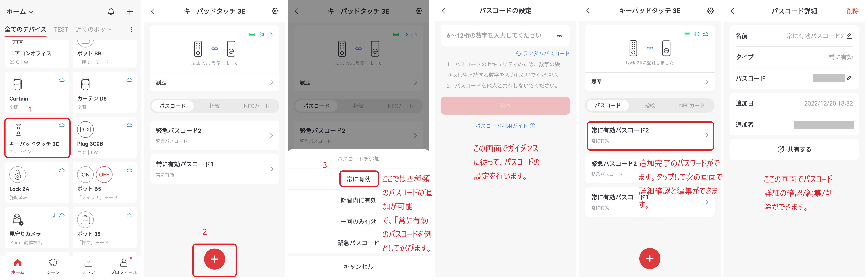Tap the Lock 2A lock icon
This screenshot has height=280, width=868.
[x=18, y=175]
